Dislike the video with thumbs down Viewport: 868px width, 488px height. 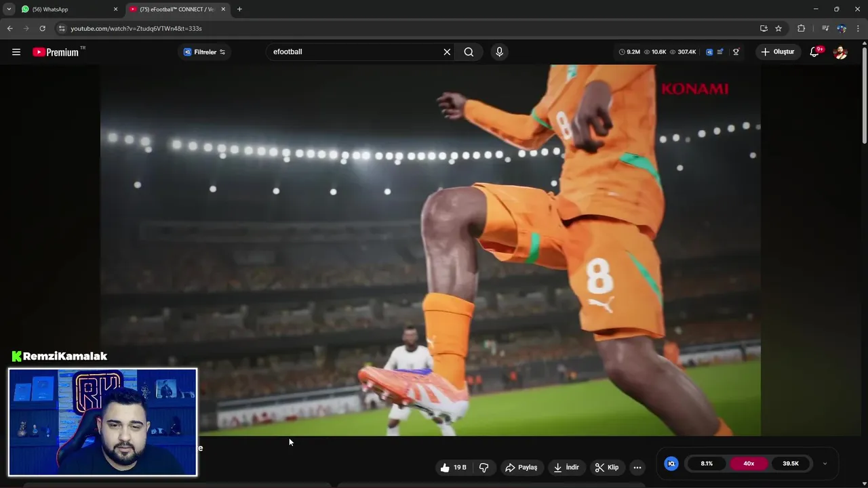coord(484,468)
